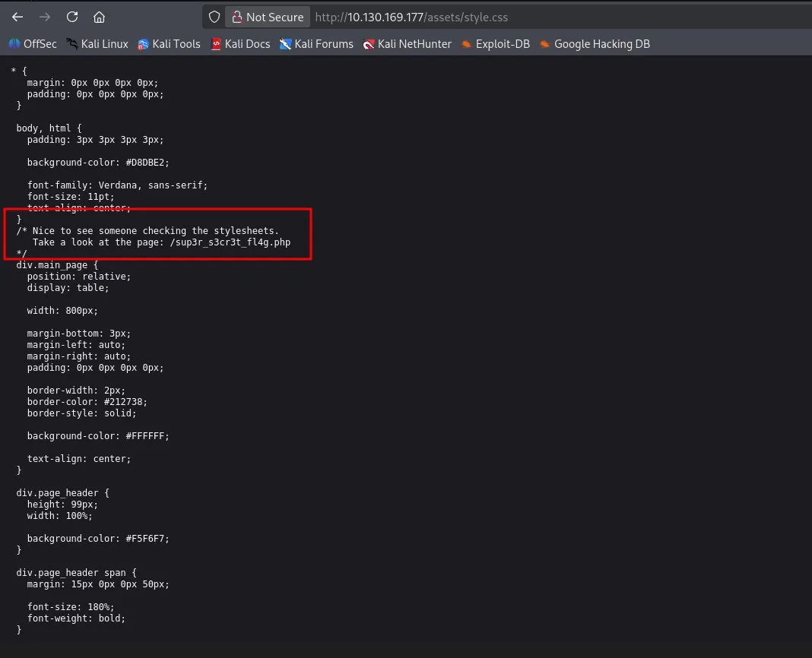Click the 'div.page_header span {' selector line

76,573
